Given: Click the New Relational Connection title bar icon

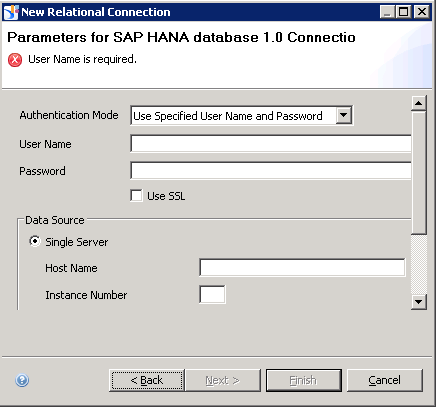Looking at the screenshot, I should tap(11, 12).
